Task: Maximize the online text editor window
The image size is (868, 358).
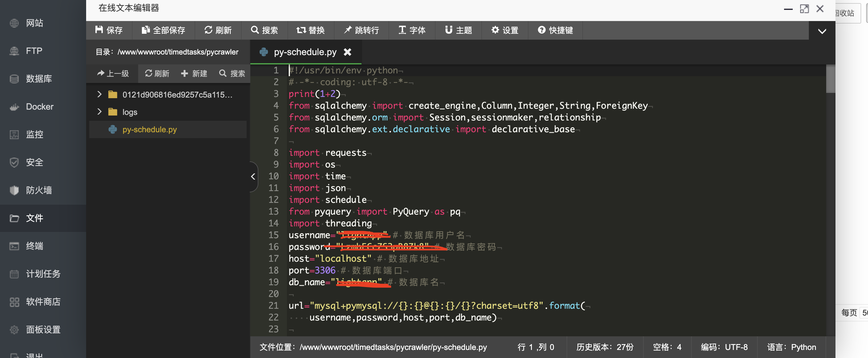Action: 804,9
